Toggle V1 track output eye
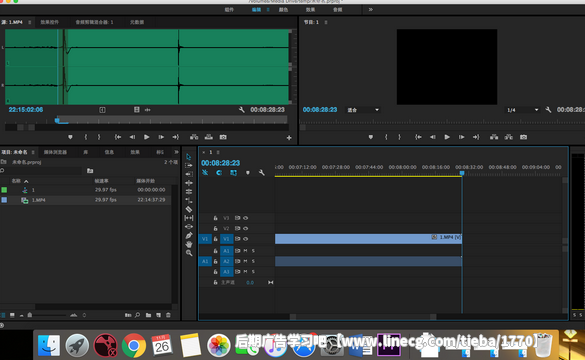Viewport: 585px width, 360px height. [245, 239]
